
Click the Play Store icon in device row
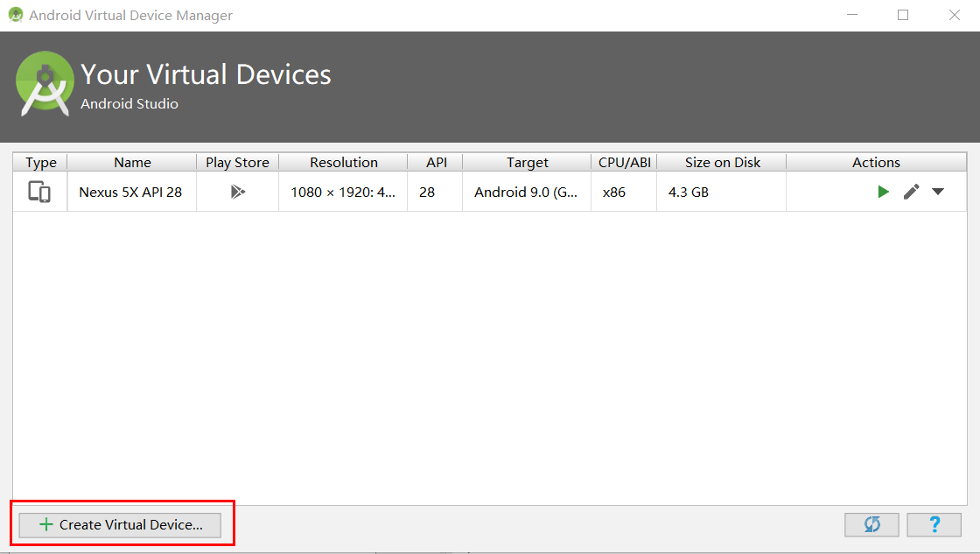pyautogui.click(x=237, y=192)
